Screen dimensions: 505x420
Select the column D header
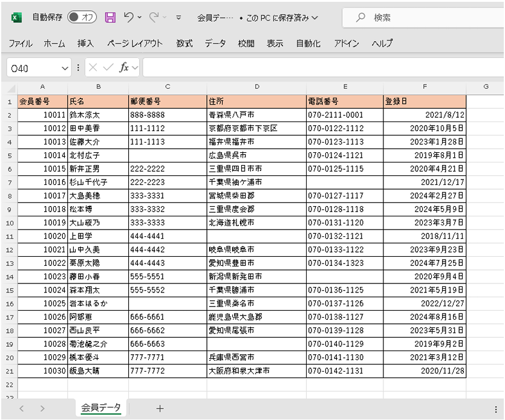(x=256, y=88)
